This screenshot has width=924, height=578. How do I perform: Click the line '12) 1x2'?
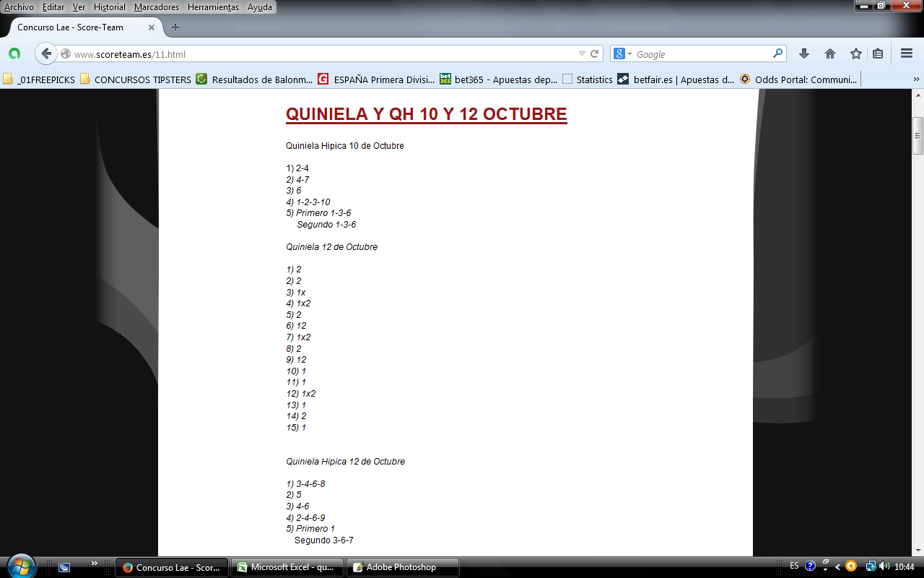pyautogui.click(x=301, y=394)
